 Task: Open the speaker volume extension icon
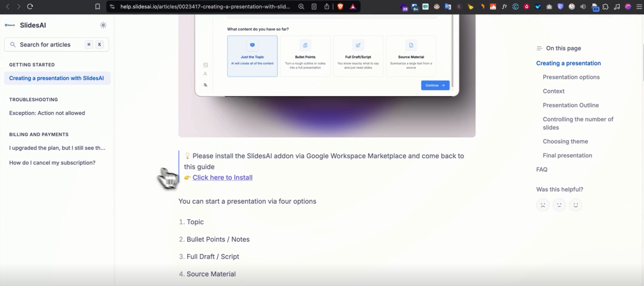[x=583, y=6]
